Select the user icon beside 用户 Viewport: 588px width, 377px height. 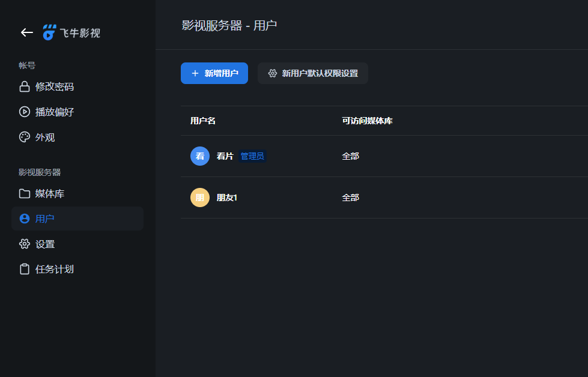coord(24,219)
